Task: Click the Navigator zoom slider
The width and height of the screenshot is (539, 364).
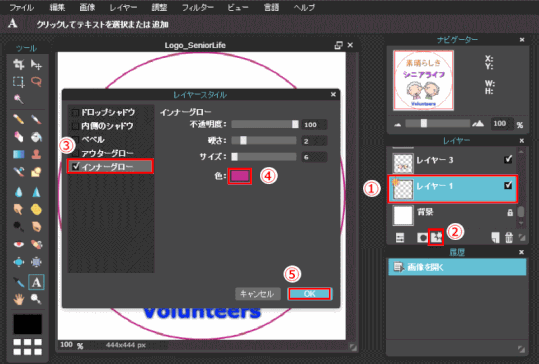Action: (x=438, y=123)
